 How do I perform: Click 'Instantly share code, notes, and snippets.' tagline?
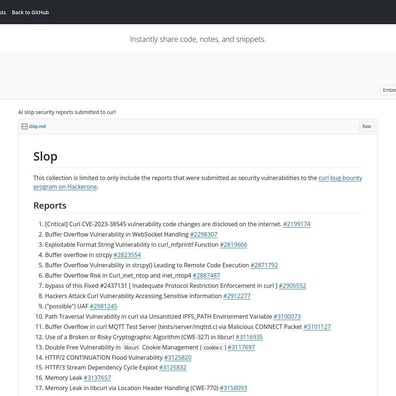pos(198,39)
